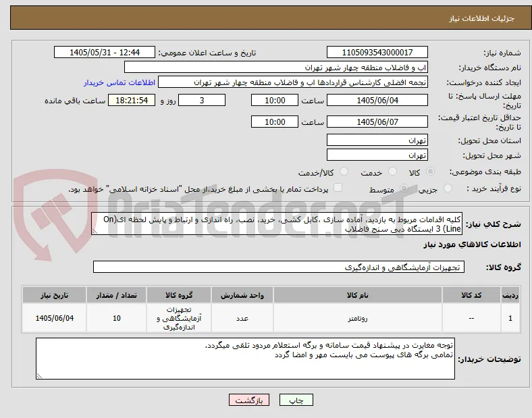Screen dimensions: 532x418
Task: Click the نام کالا column header
Action: pyautogui.click(x=358, y=295)
